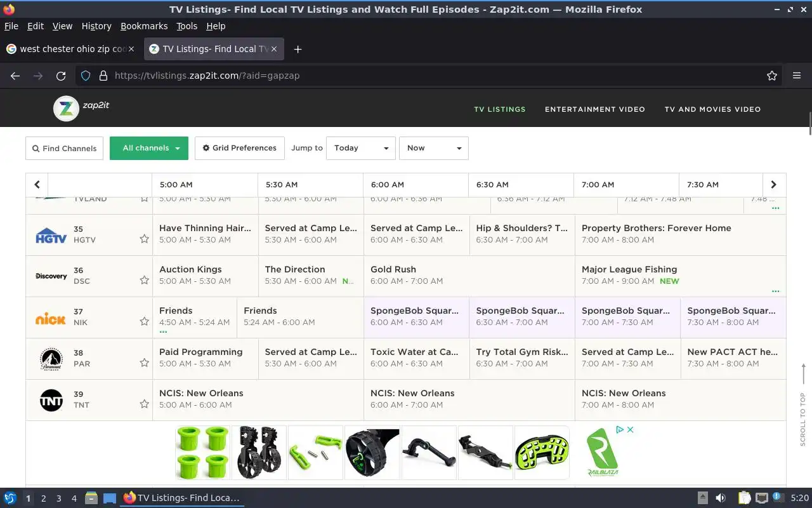Reload the page with the refresh icon
The image size is (812, 508).
click(61, 76)
